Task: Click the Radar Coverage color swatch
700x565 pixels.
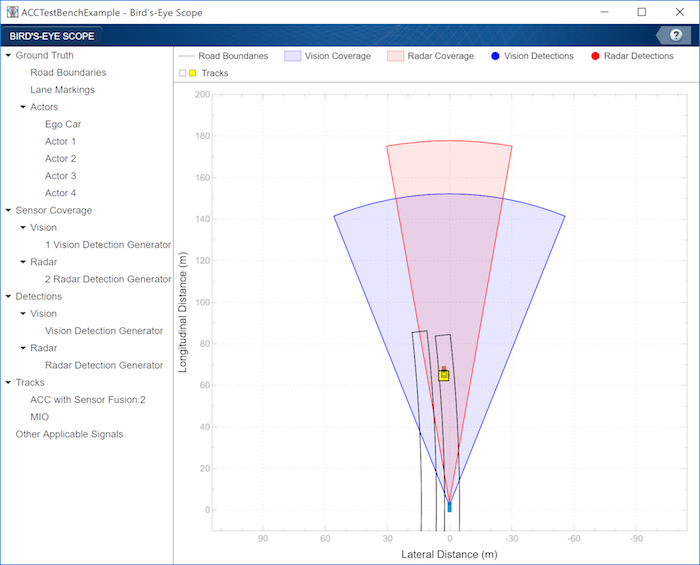Action: click(396, 56)
